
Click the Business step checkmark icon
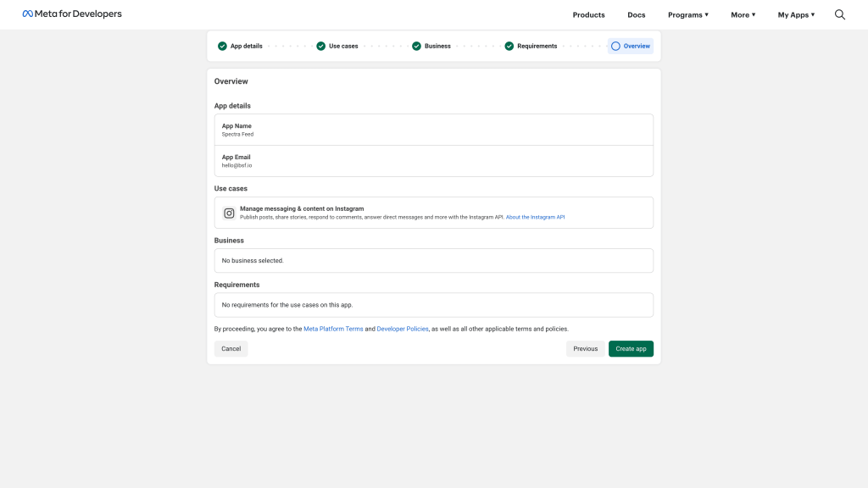[x=416, y=46]
